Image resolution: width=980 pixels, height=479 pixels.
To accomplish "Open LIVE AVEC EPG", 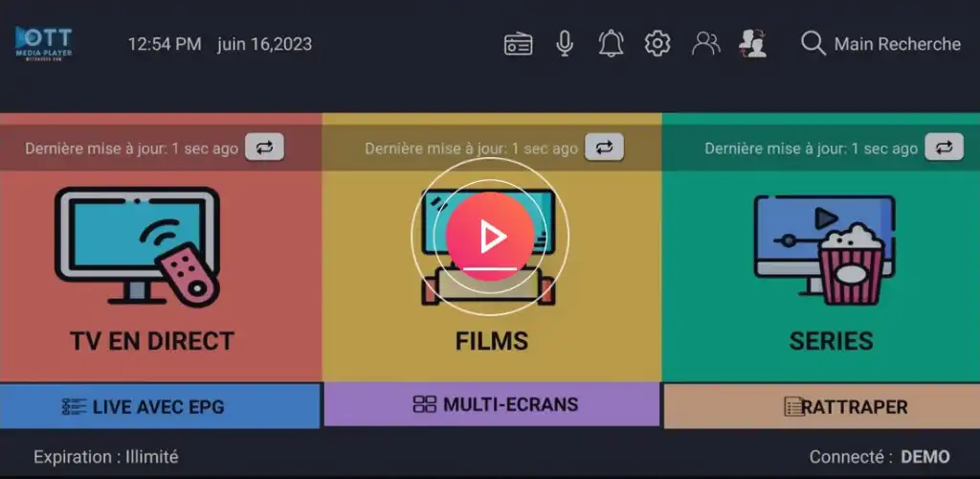I will pyautogui.click(x=160, y=406).
